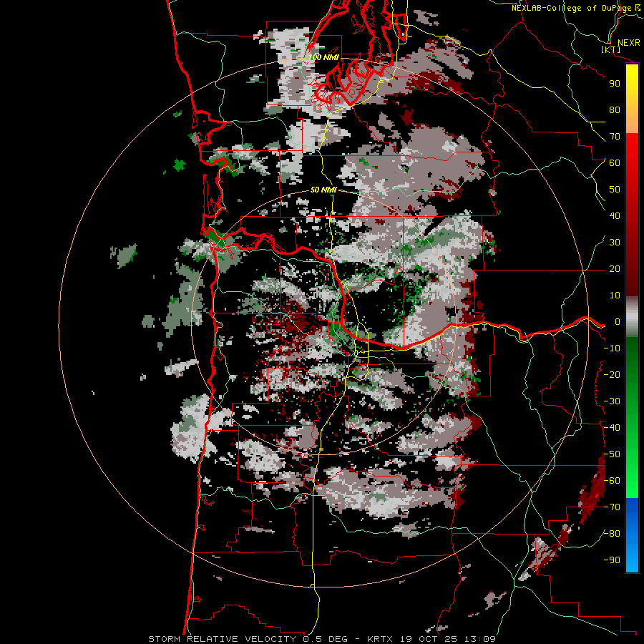Click the Storm Relative Velocity caption at bottom
Image resolution: width=644 pixels, height=644 pixels.
pyautogui.click(x=321, y=639)
